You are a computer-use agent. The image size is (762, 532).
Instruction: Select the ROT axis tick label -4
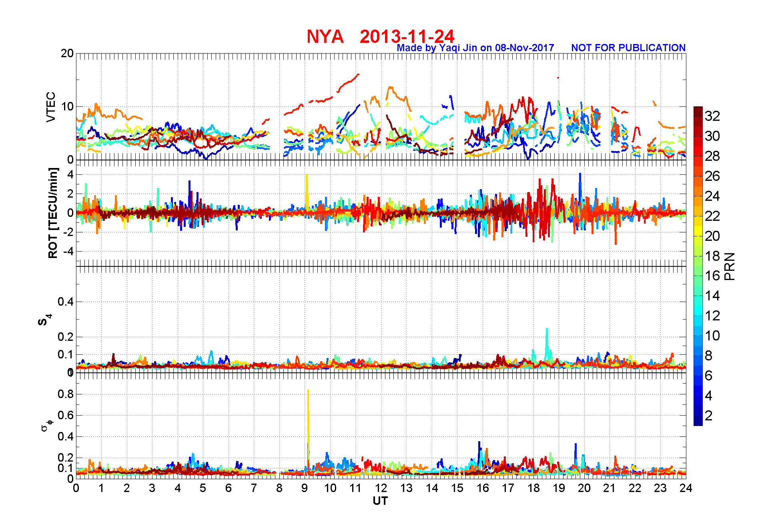[68, 251]
